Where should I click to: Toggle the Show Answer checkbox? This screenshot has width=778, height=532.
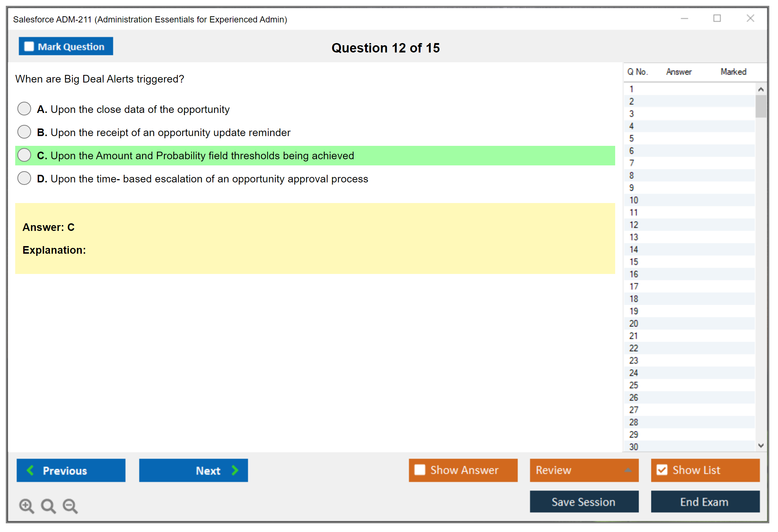coord(420,470)
